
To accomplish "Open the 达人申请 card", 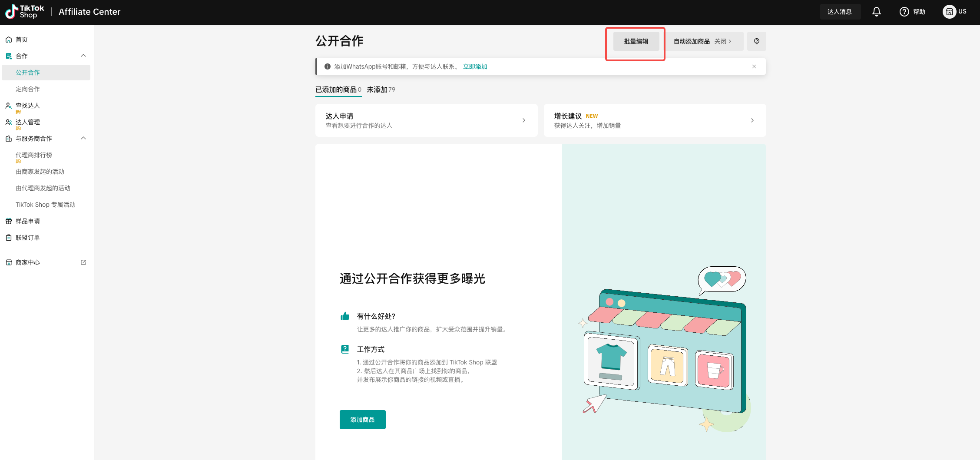I will pos(426,120).
